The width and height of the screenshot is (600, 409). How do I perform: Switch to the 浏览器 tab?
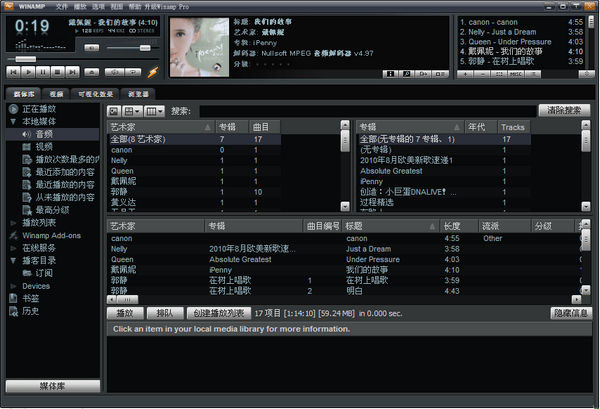pos(138,94)
